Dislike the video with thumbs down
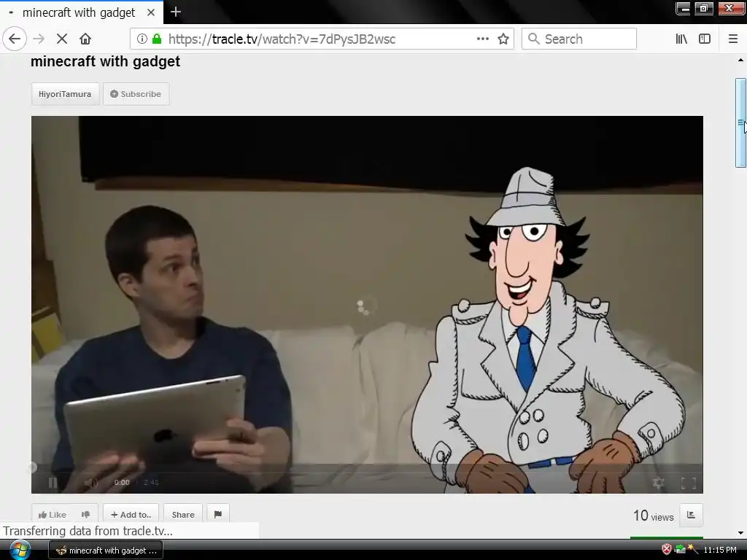747x560 pixels. pyautogui.click(x=85, y=514)
